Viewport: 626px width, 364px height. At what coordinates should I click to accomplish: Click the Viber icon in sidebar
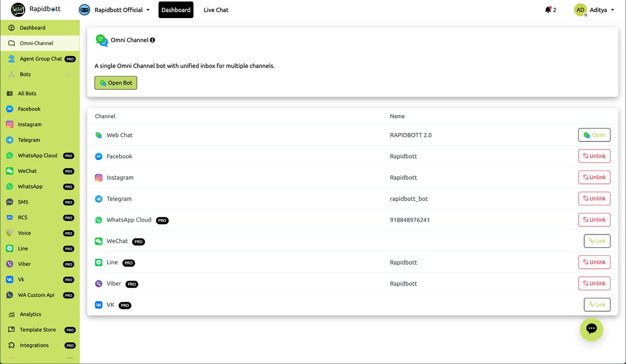pos(10,264)
